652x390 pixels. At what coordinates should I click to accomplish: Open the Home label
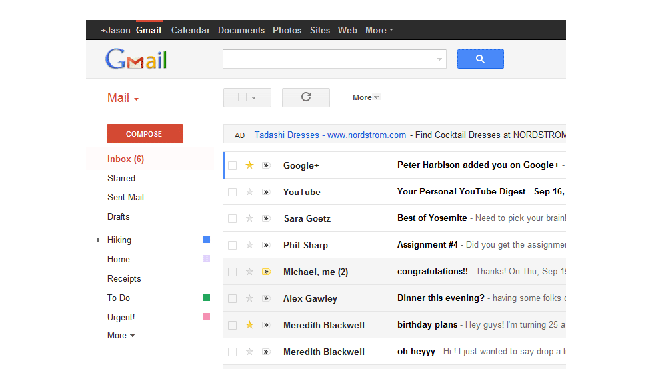pos(119,259)
